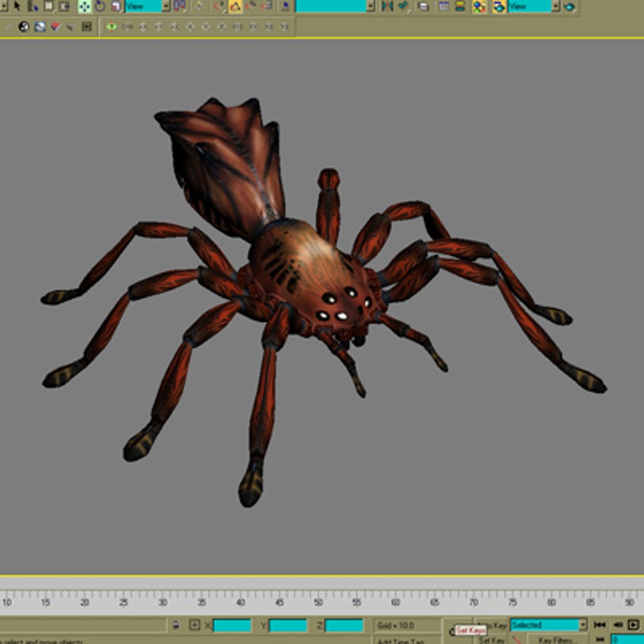Click frame 40 on the timeline
Screen dimensions: 644x644
point(241,602)
